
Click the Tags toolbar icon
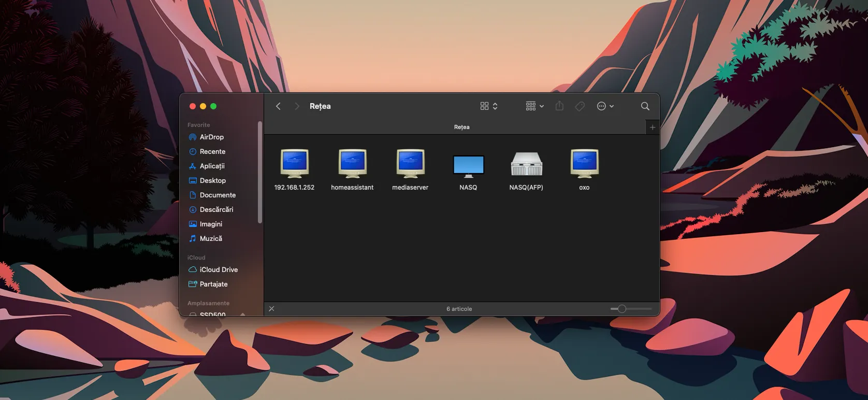click(x=580, y=106)
